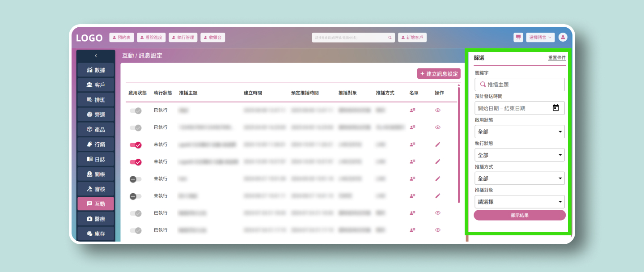
Task: Expand the 推播方式 dropdown
Action: tap(519, 178)
